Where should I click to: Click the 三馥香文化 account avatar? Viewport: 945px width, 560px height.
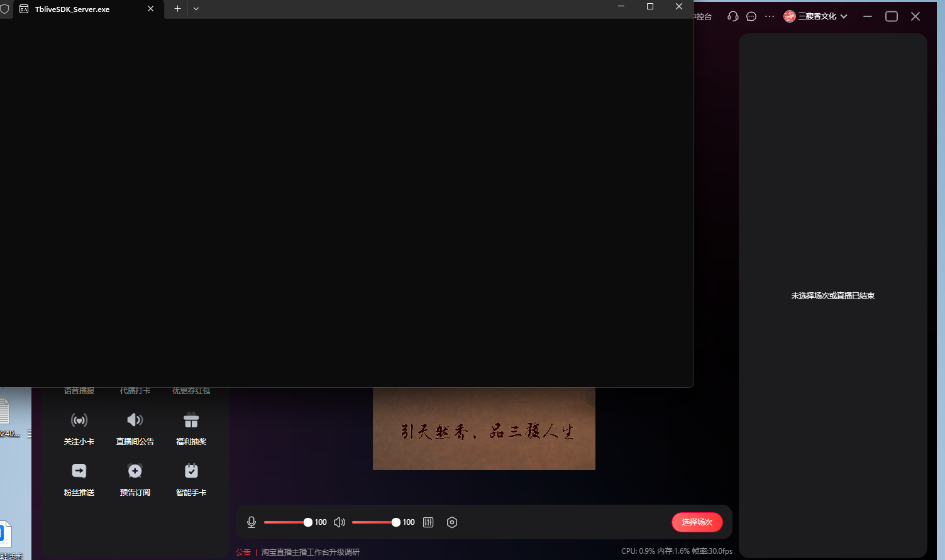tap(790, 16)
